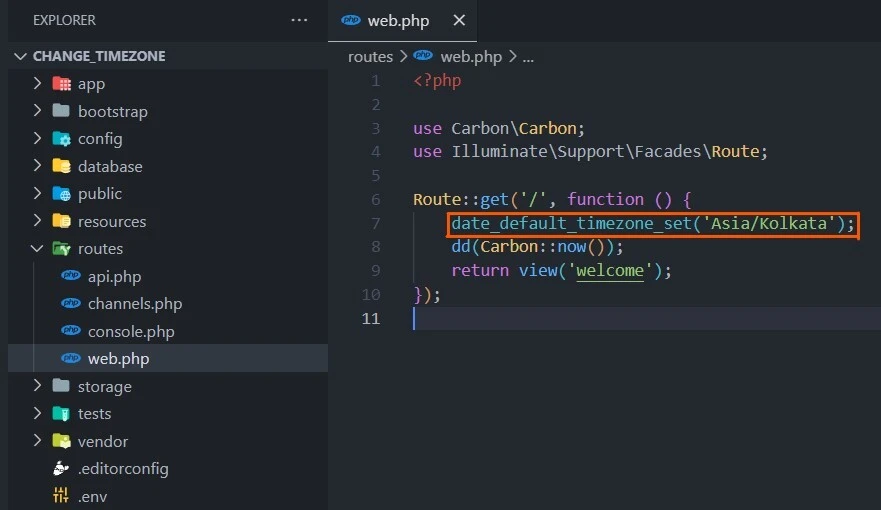Click the PHP icon beside channels.php
Image resolution: width=881 pixels, height=510 pixels.
point(71,303)
